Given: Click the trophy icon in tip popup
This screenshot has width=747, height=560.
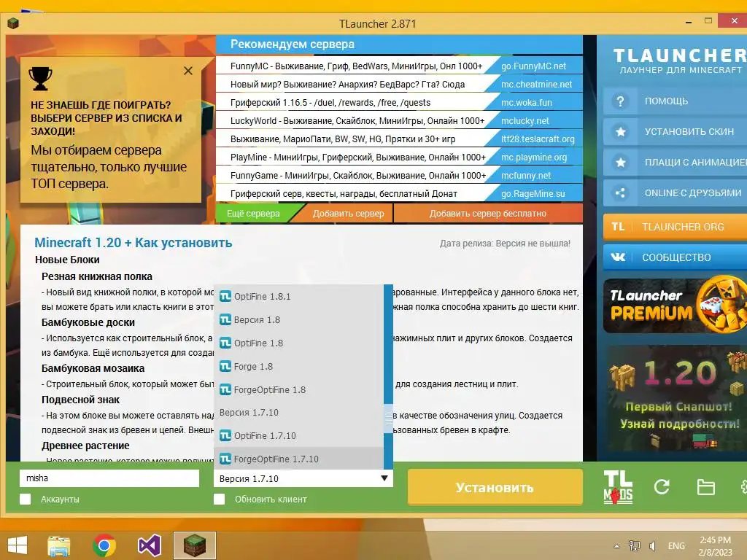Looking at the screenshot, I should [41, 78].
